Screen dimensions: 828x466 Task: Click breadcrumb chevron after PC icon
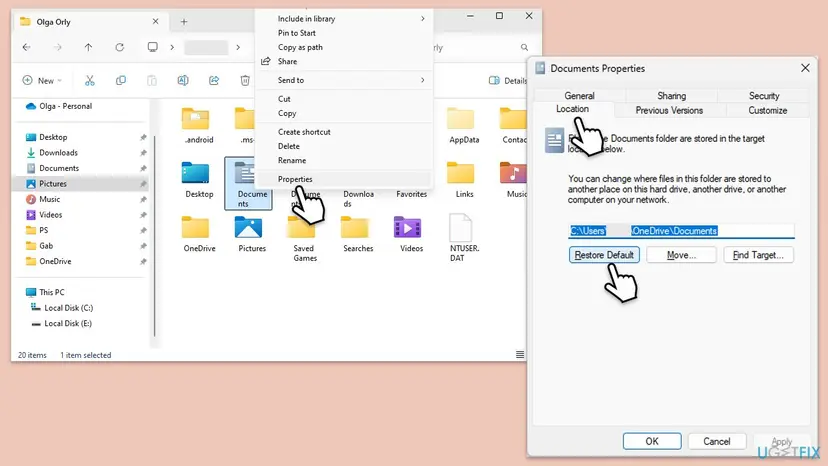(x=172, y=48)
